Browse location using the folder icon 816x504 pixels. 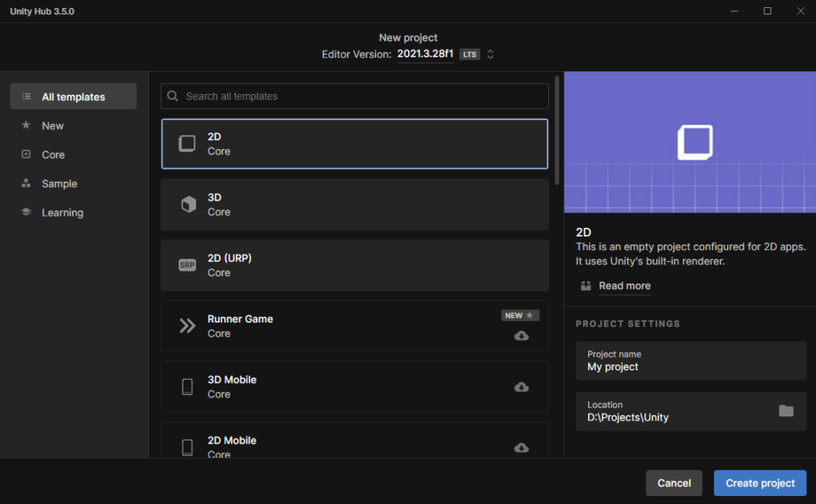(787, 411)
